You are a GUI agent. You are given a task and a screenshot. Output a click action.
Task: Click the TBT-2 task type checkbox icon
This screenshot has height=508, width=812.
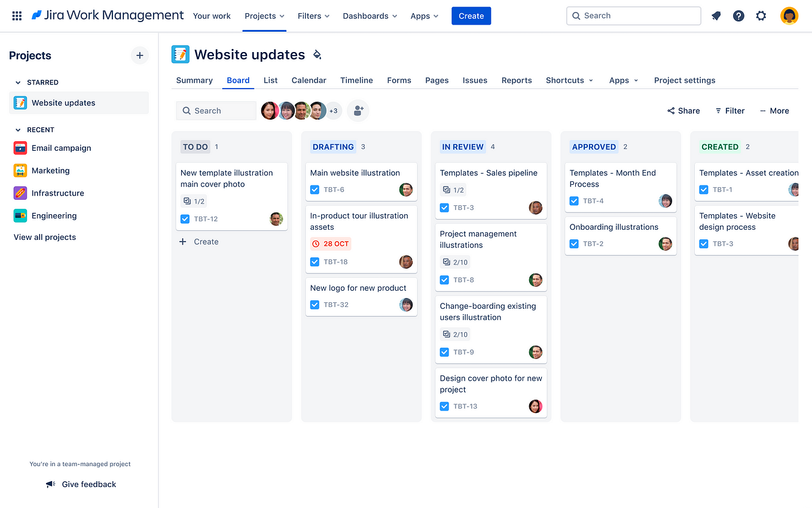coord(574,244)
